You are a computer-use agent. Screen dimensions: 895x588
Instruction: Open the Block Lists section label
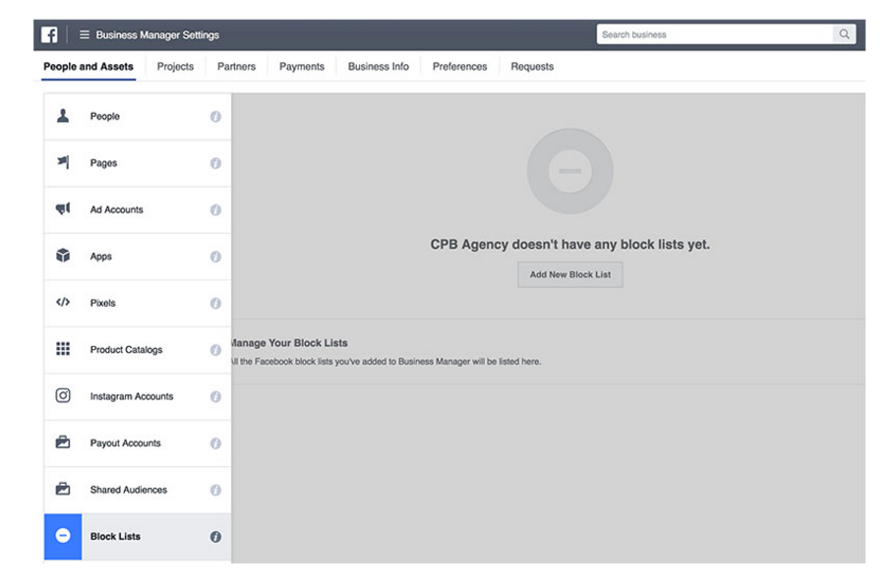(x=115, y=537)
